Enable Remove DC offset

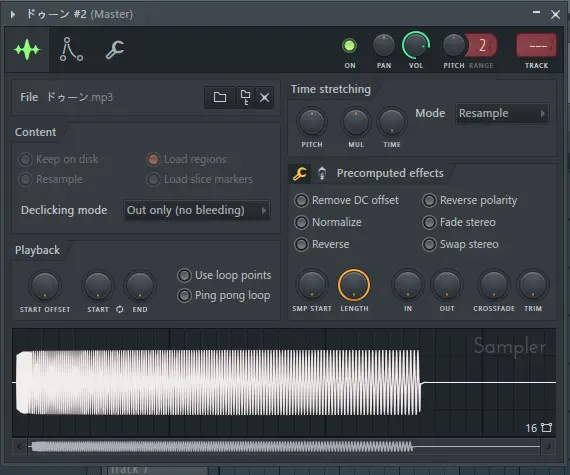[346, 200]
